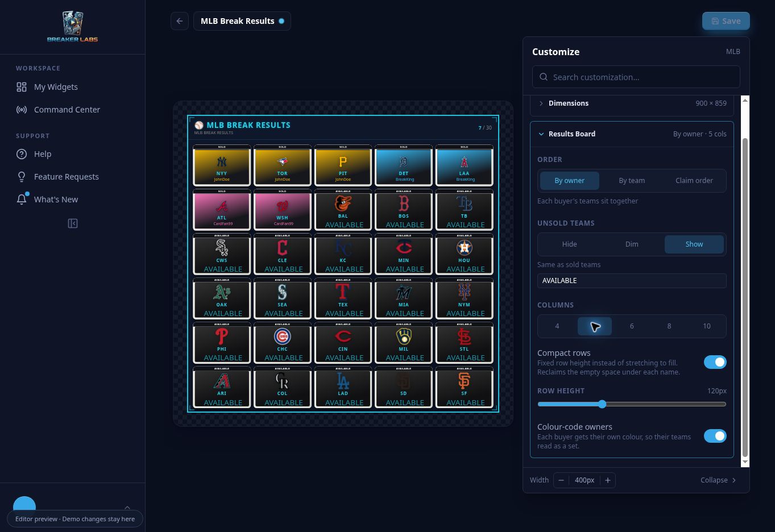Image resolution: width=775 pixels, height=532 pixels.
Task: Set columns to 8
Action: (669, 326)
